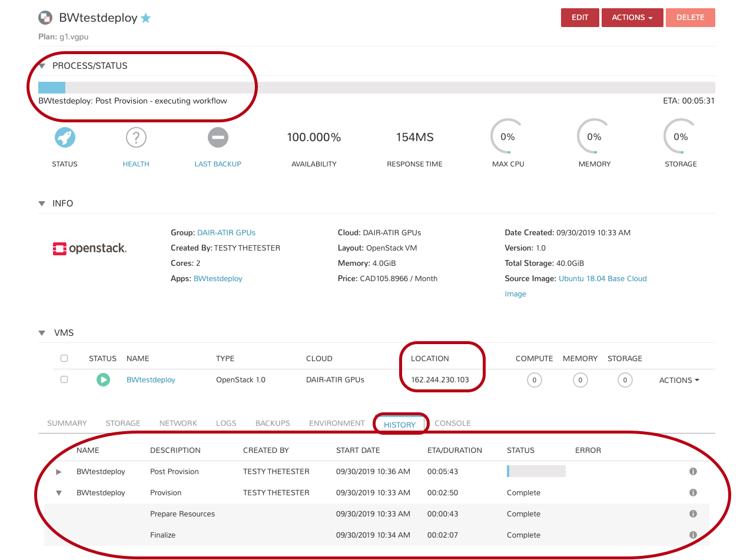
Task: Open info icon for Prepare Resources row
Action: [x=693, y=514]
